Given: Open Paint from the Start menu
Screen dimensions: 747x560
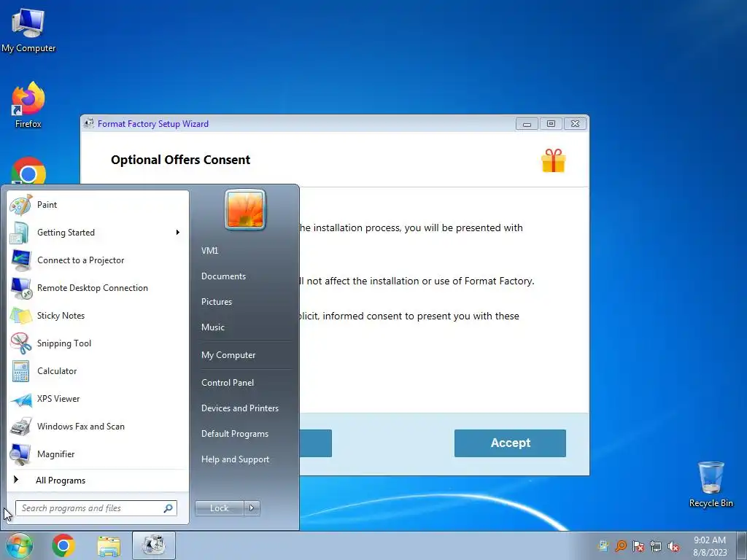Looking at the screenshot, I should pyautogui.click(x=98, y=205).
